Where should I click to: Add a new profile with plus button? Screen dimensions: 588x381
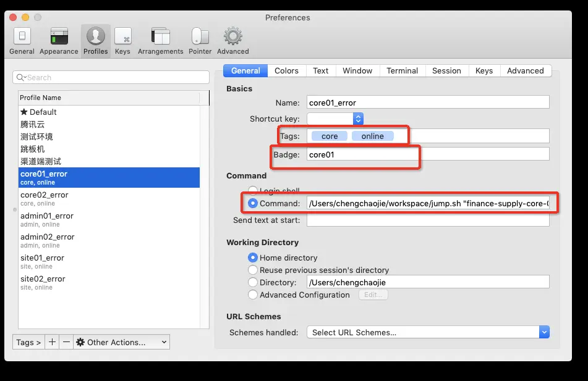pos(52,342)
